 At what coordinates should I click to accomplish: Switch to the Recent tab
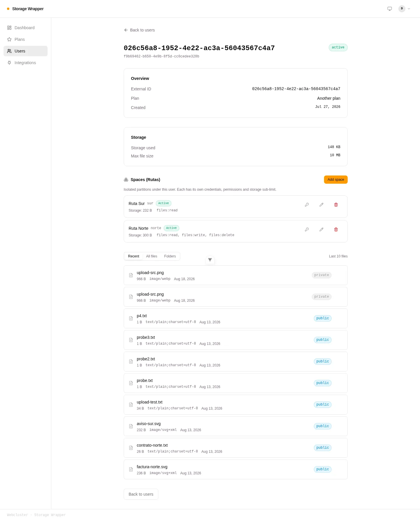coord(134,256)
